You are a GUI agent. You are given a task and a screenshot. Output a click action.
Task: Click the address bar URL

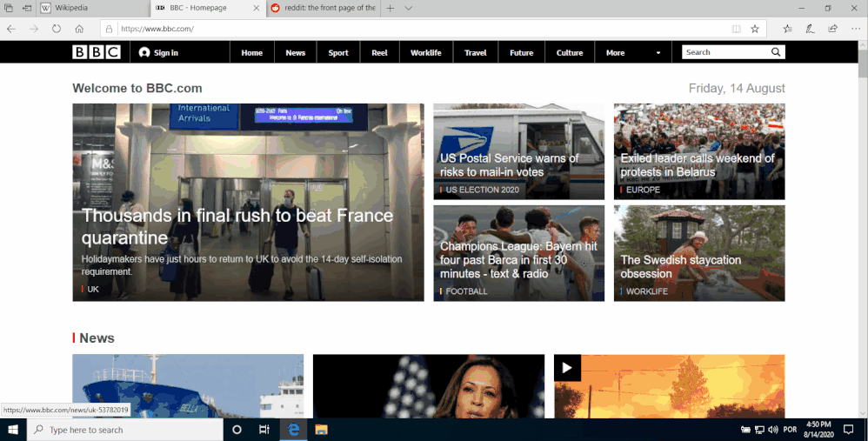[x=157, y=29]
